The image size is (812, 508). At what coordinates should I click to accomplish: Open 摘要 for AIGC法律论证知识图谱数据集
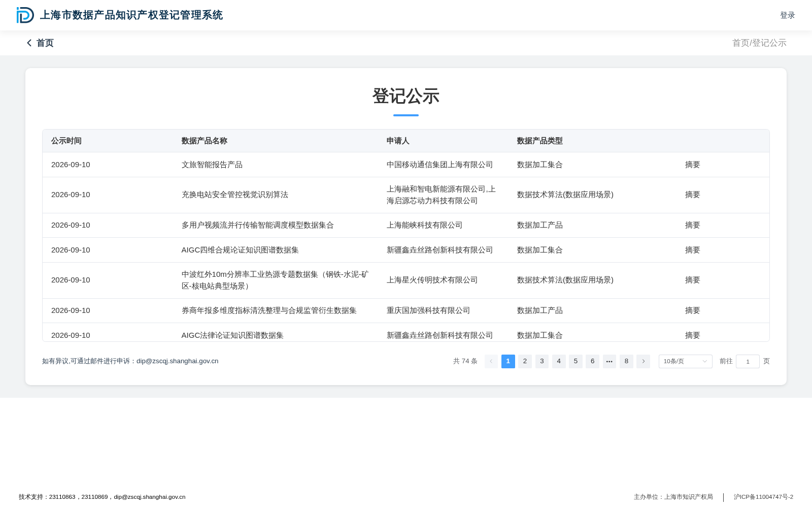[692, 335]
